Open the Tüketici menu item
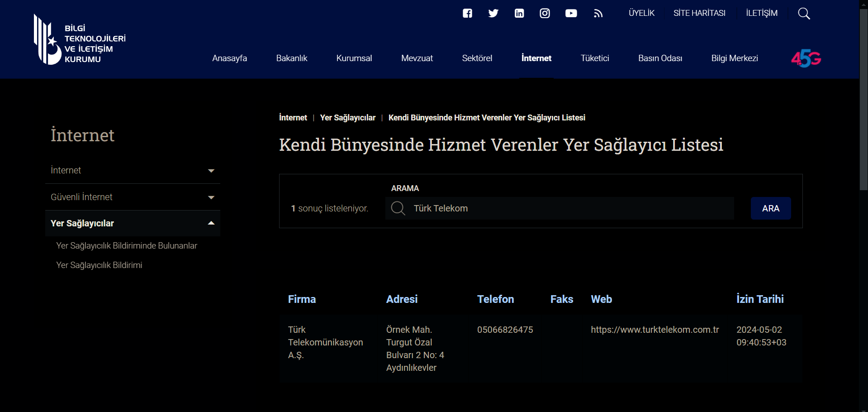The image size is (868, 412). coord(595,58)
